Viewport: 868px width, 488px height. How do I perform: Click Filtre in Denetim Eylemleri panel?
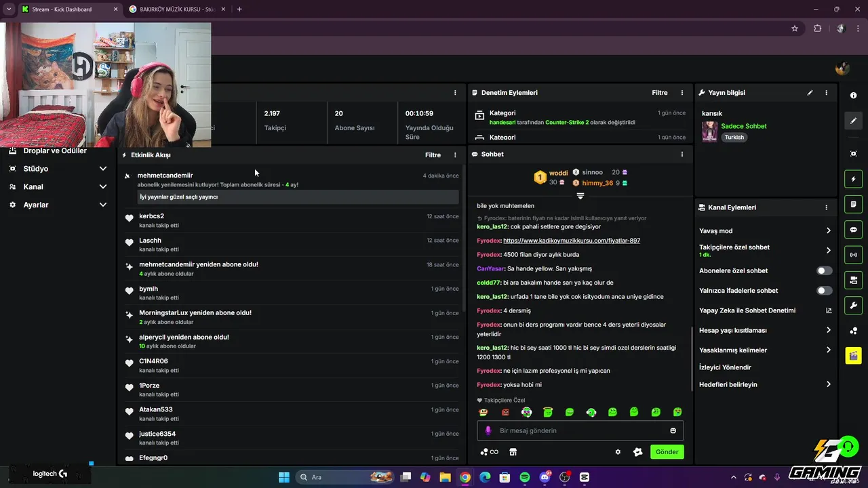pyautogui.click(x=660, y=93)
